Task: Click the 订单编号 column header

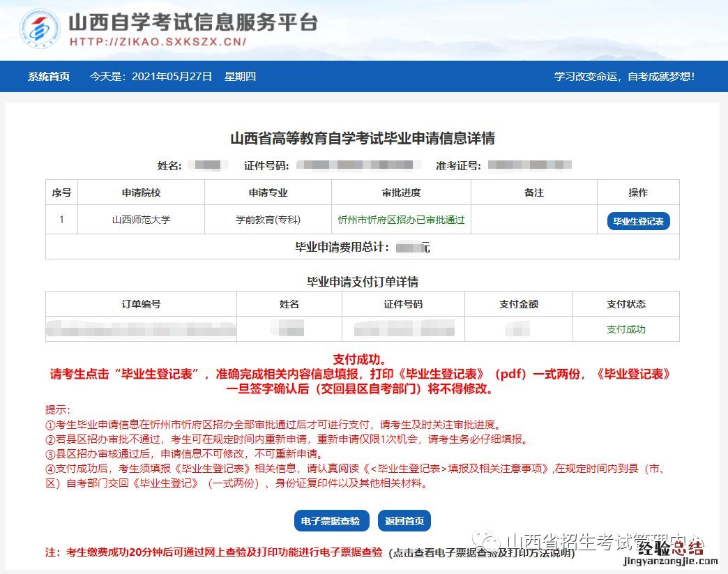Action: click(141, 304)
